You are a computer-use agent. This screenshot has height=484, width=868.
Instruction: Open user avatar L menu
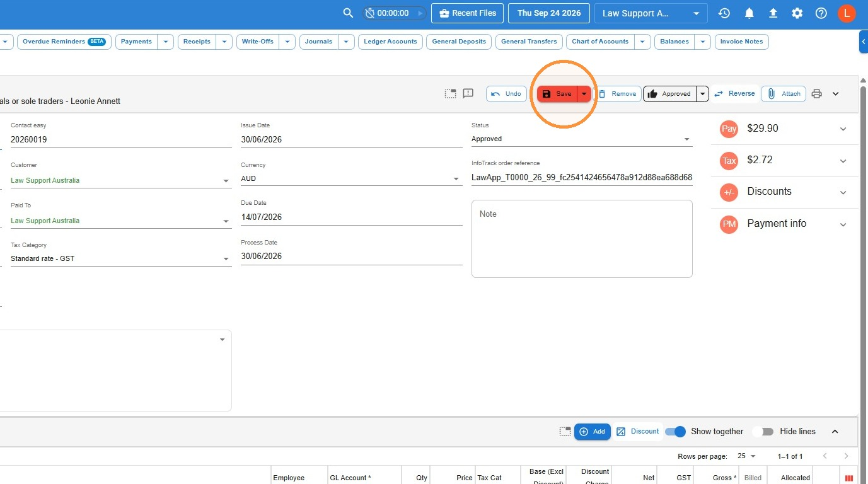coord(847,13)
